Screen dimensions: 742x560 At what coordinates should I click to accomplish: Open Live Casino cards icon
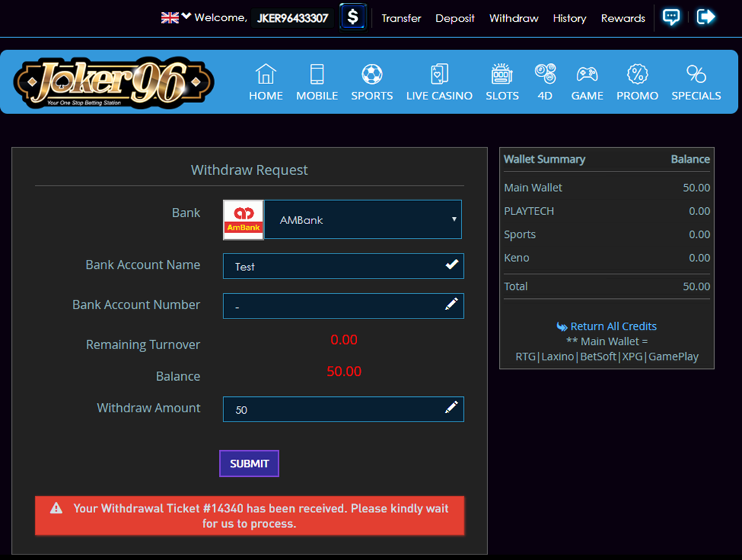(439, 74)
